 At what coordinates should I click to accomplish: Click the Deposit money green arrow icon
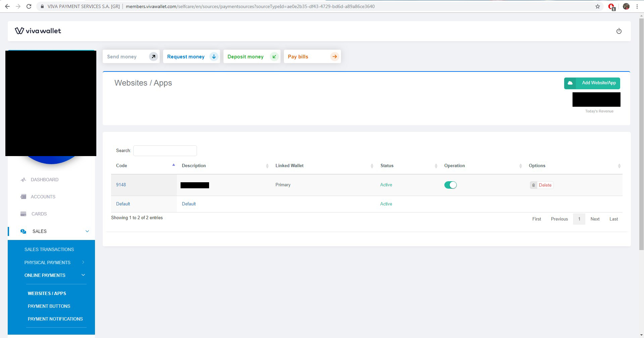coord(274,56)
